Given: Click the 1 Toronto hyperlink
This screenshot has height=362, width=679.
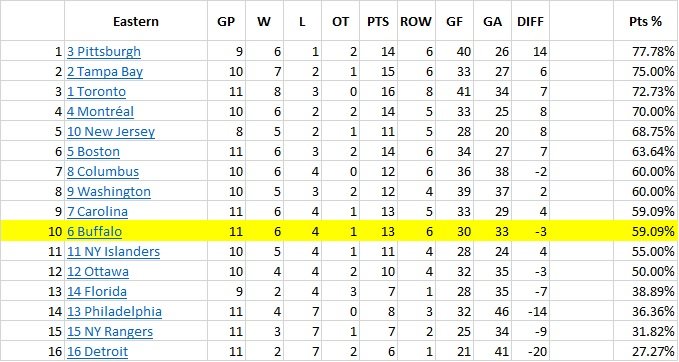Looking at the screenshot, I should tap(97, 92).
